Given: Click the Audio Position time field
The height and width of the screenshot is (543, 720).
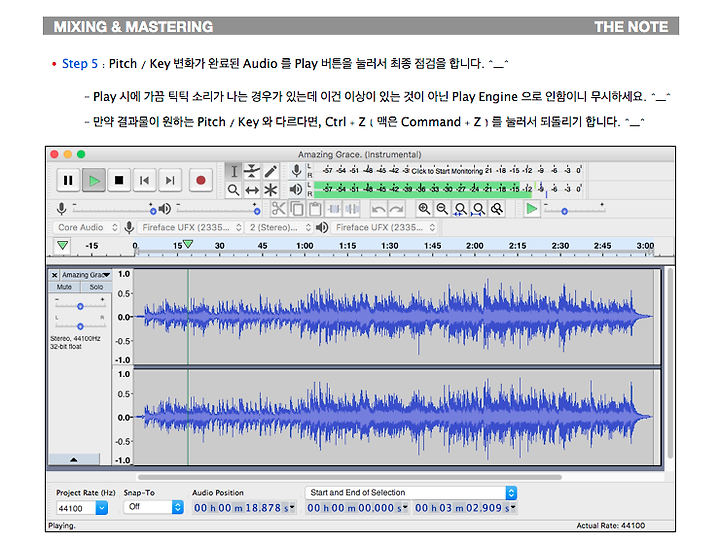Looking at the screenshot, I should point(244,508).
